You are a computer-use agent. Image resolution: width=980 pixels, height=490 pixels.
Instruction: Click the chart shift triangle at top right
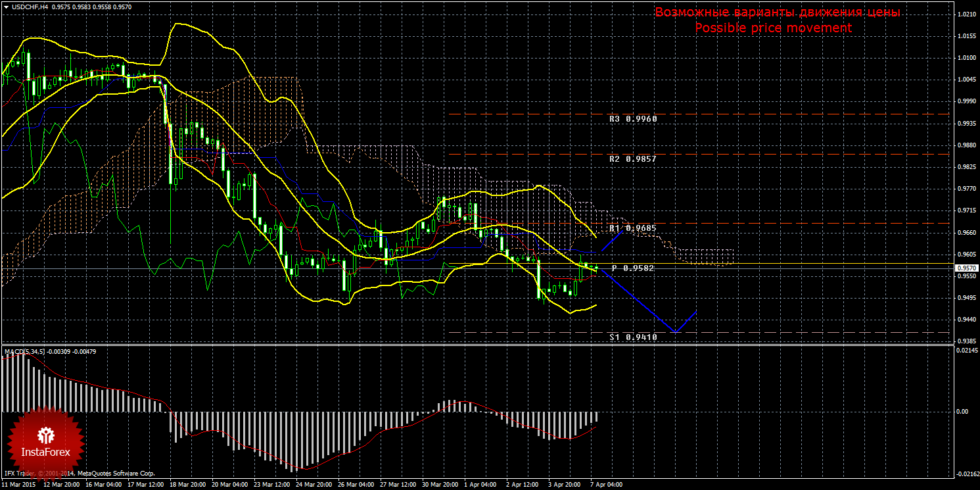[x=947, y=5]
